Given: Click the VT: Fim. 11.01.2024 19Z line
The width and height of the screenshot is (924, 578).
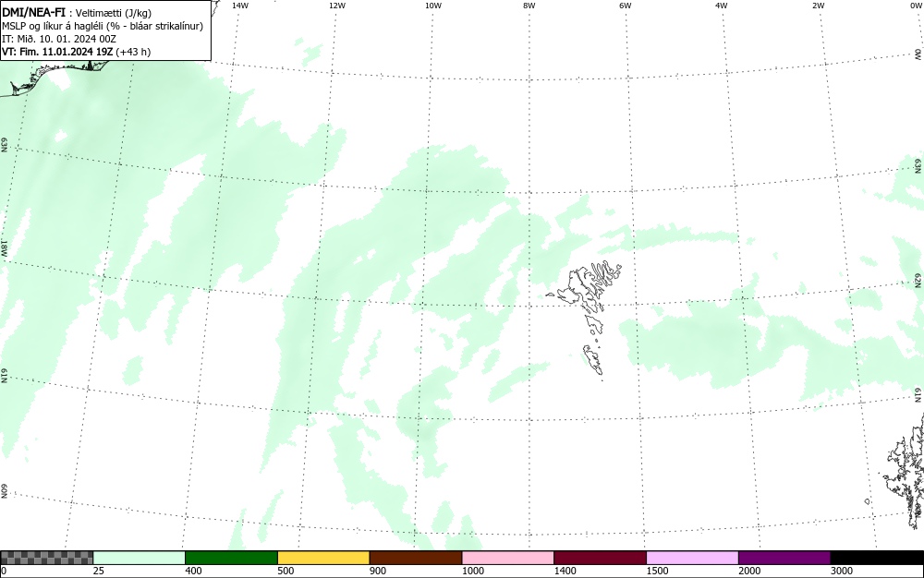Looking at the screenshot, I should point(76,52).
